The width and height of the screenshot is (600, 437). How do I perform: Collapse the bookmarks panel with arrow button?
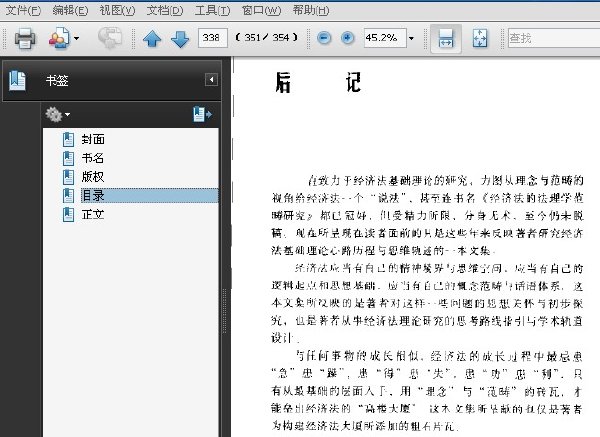pyautogui.click(x=211, y=80)
